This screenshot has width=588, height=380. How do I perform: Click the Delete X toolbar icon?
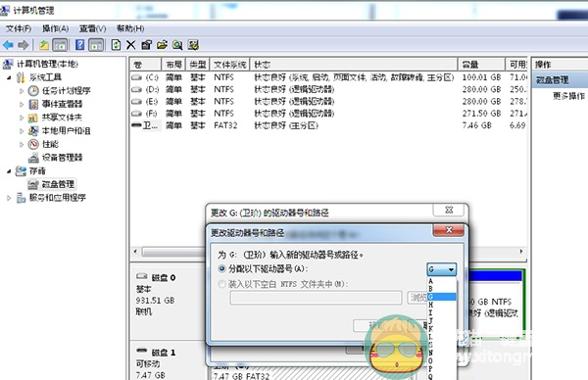click(130, 45)
